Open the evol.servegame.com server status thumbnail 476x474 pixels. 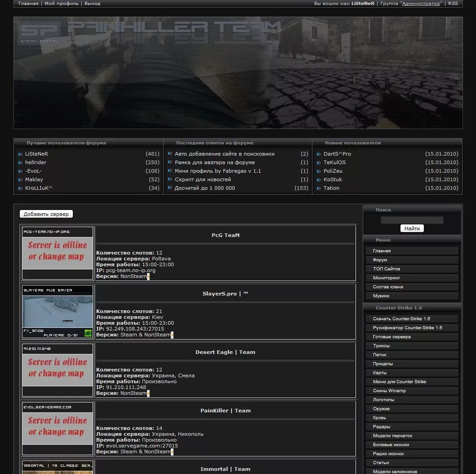(x=58, y=429)
